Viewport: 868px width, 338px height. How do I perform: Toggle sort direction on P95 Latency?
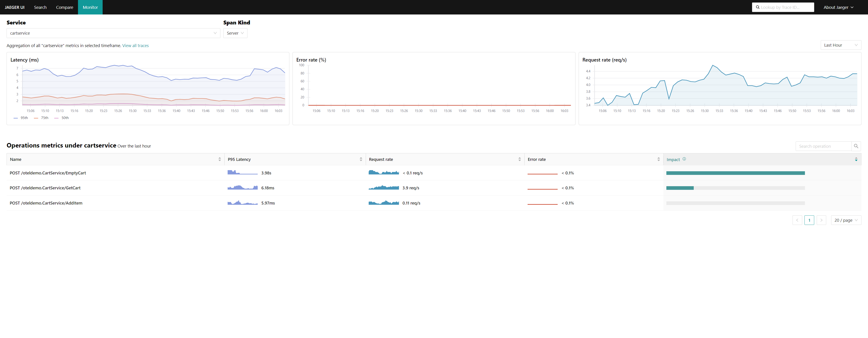[360, 159]
